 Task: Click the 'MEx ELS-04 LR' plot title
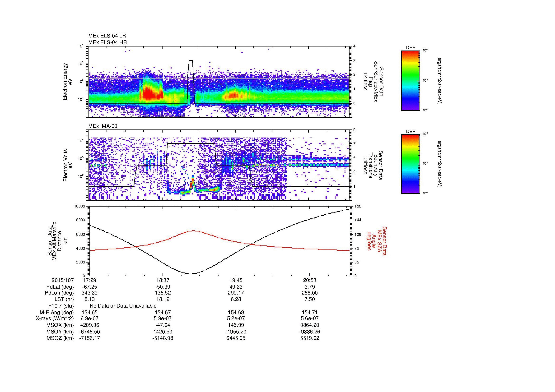tap(107, 36)
